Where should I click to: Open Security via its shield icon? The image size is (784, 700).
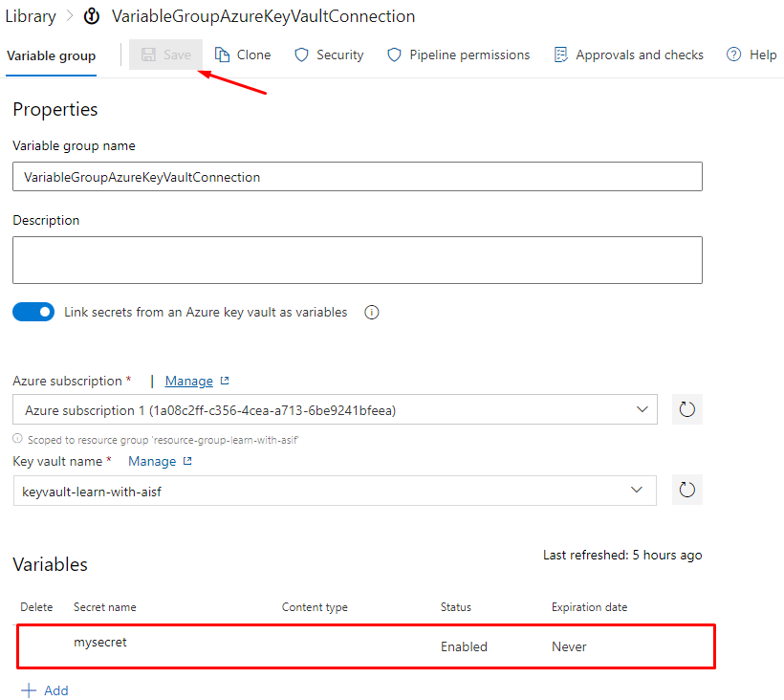302,55
